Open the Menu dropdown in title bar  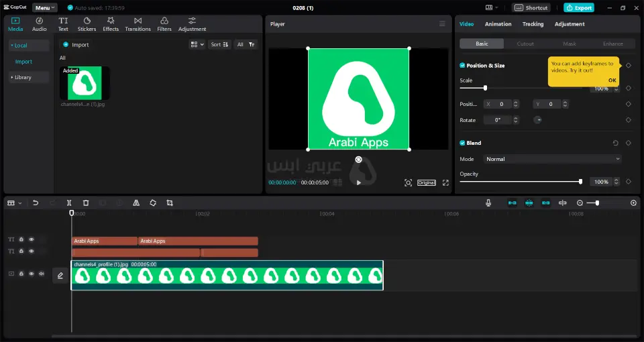click(x=44, y=8)
